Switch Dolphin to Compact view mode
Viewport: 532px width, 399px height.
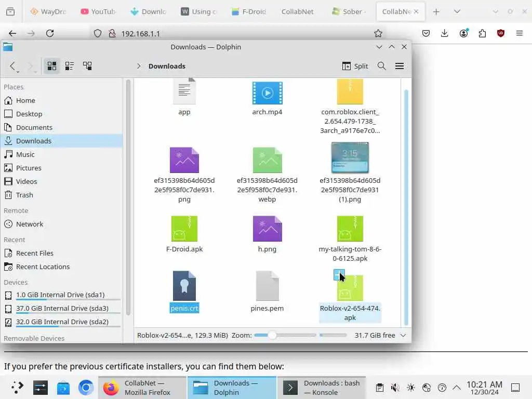click(70, 66)
